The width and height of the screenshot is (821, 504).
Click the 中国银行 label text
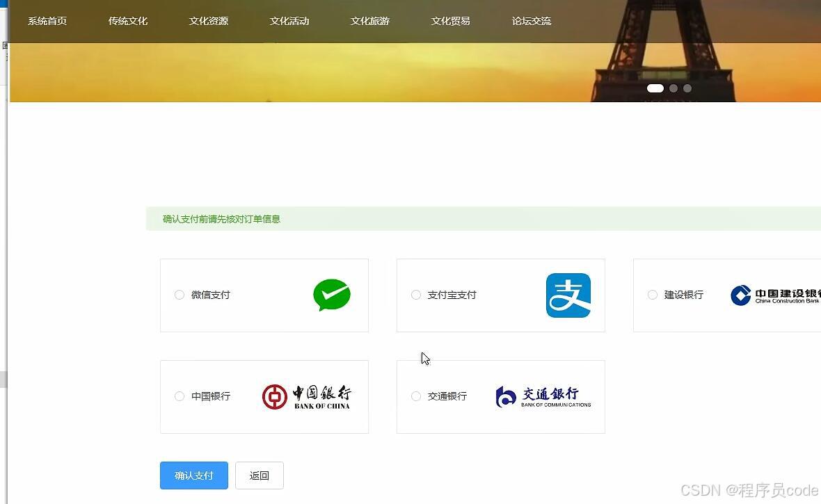click(211, 396)
